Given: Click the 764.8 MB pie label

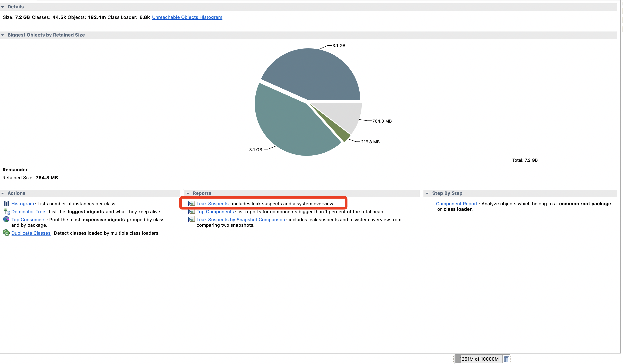Looking at the screenshot, I should tap(382, 121).
